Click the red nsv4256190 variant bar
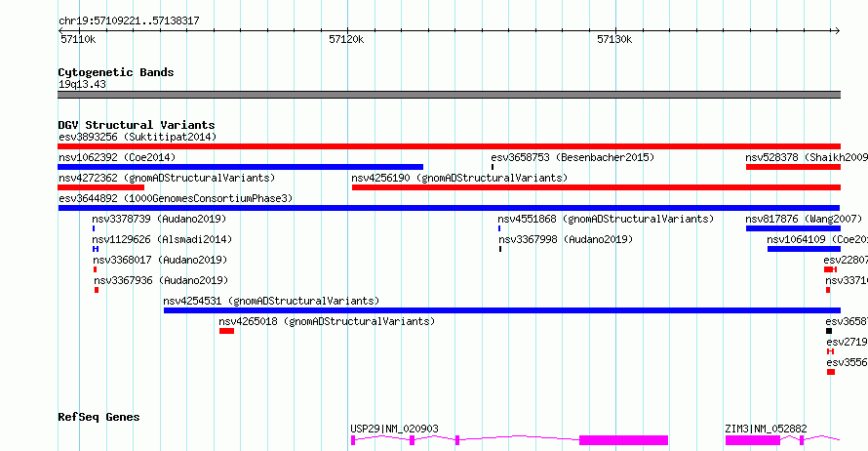The image size is (868, 451). (x=596, y=187)
